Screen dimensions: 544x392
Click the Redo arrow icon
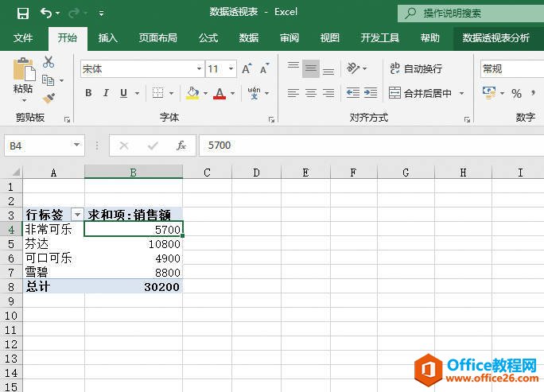(73, 14)
